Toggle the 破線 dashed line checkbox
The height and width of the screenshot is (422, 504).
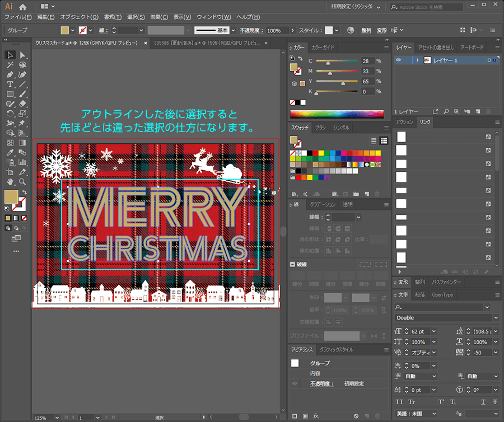tap(292, 264)
